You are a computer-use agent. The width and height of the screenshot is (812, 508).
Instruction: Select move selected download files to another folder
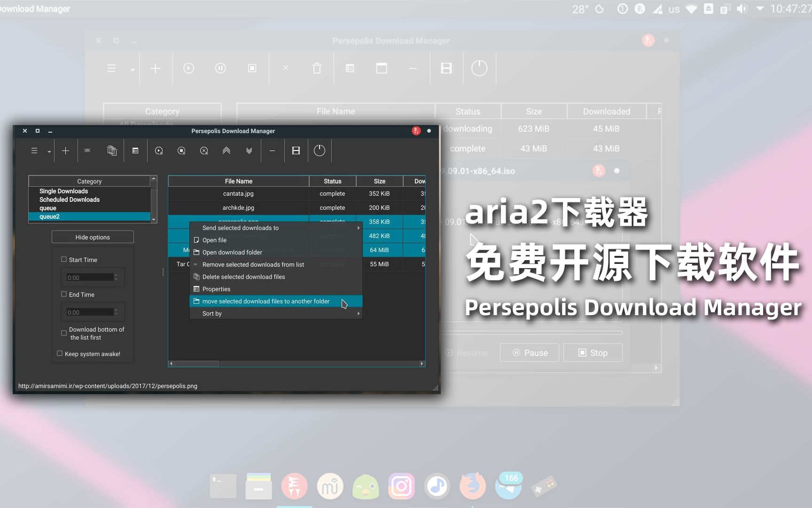[276, 301]
